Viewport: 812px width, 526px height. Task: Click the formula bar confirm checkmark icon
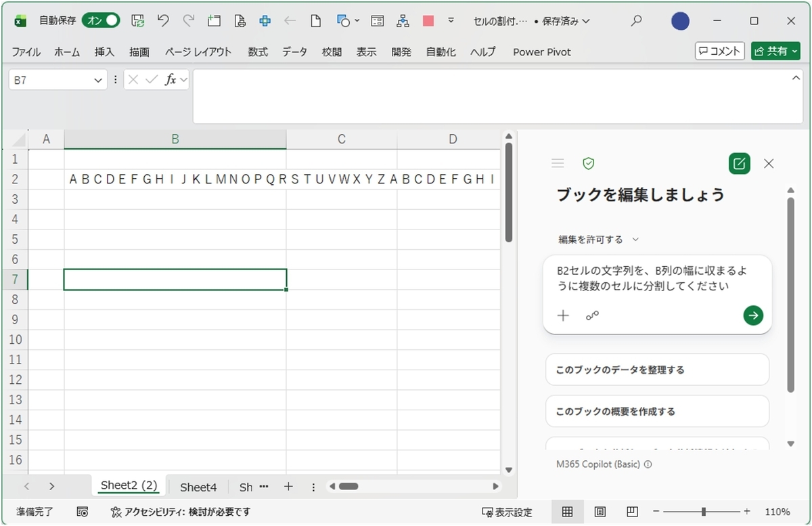tap(152, 80)
